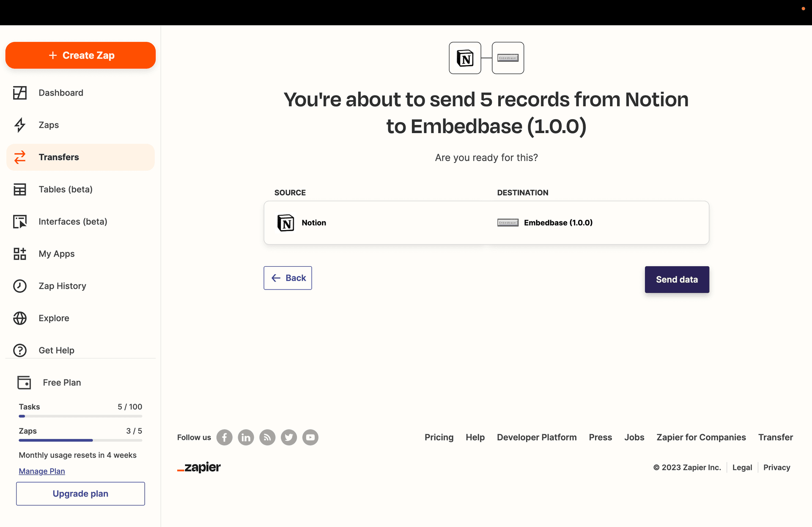Viewport: 812px width, 527px height.
Task: Open the Jobs footer link
Action: (634, 437)
